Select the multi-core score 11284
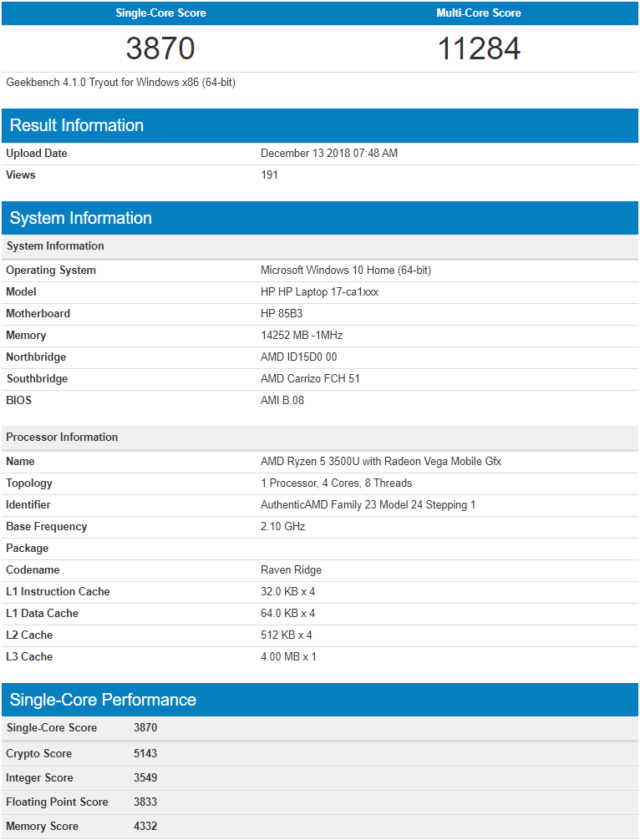 479,48
